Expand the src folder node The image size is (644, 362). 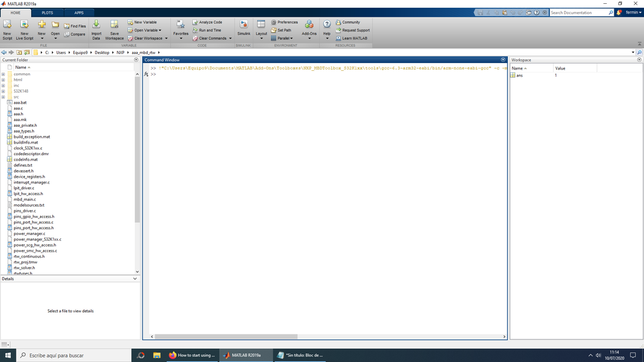[x=3, y=97]
